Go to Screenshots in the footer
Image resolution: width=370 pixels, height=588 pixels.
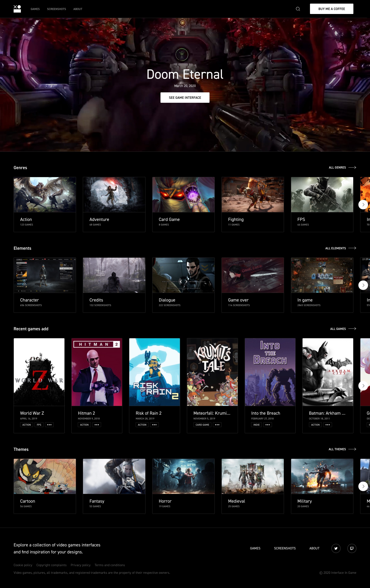pos(285,548)
